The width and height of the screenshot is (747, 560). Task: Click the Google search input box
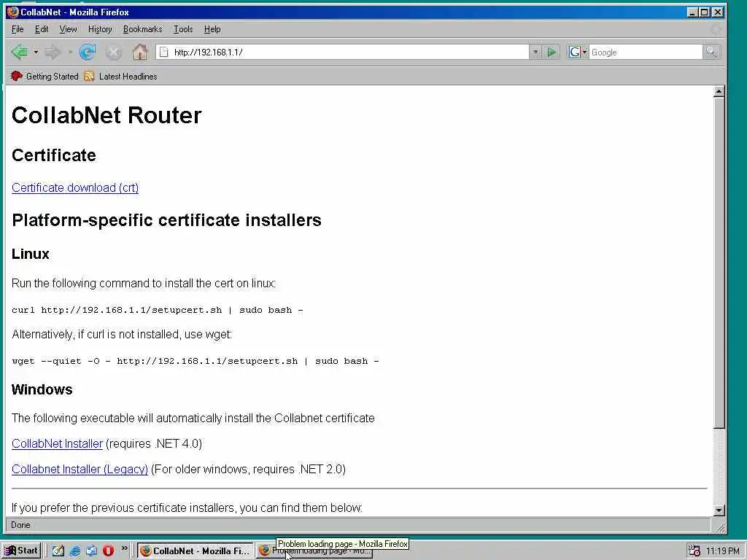point(646,52)
